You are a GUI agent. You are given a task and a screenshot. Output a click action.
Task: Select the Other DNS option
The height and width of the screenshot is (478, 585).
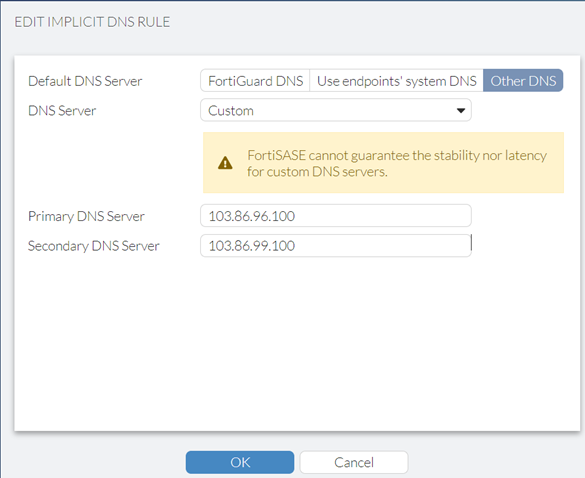[523, 81]
